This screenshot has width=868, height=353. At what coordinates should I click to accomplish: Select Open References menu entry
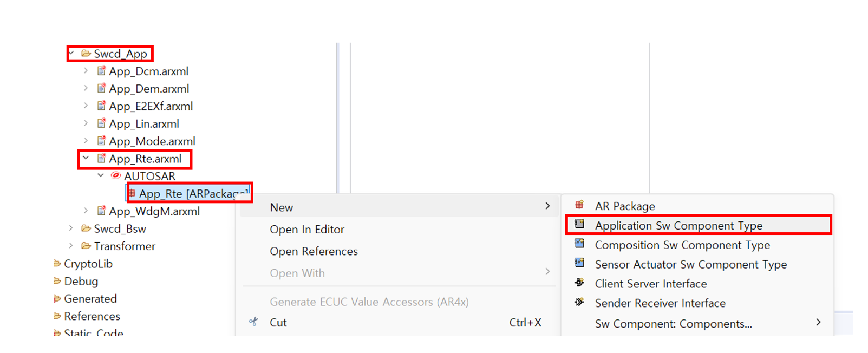314,251
